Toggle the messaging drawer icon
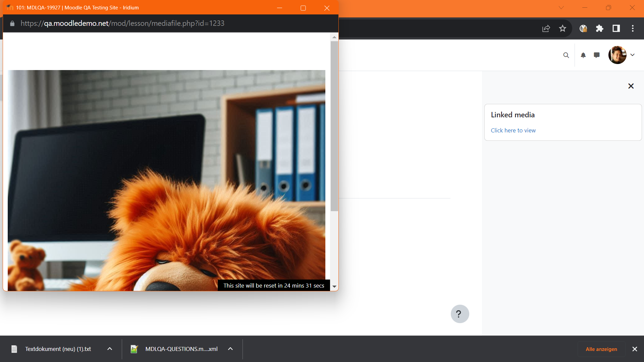 [x=597, y=55]
